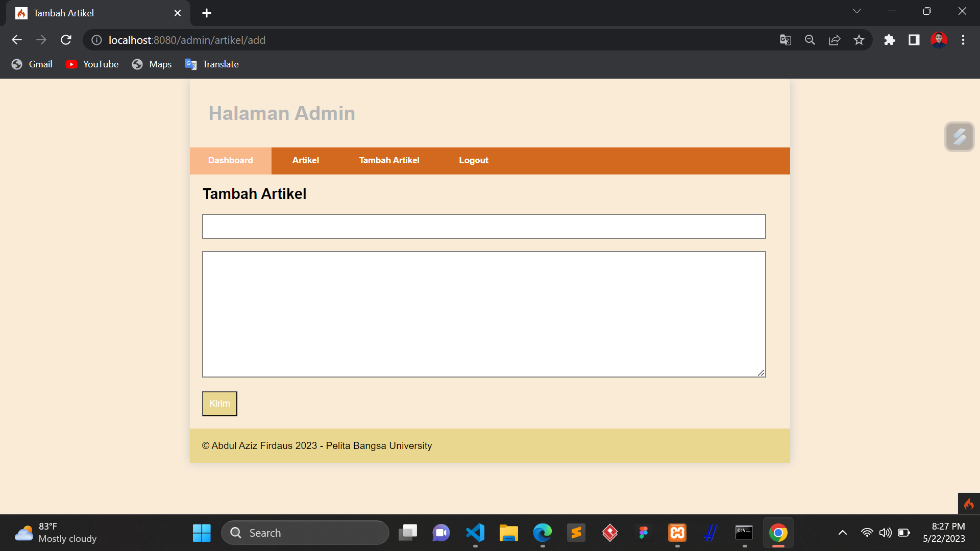This screenshot has height=551, width=980.
Task: Click the Share icon in the toolbar
Action: (x=835, y=40)
